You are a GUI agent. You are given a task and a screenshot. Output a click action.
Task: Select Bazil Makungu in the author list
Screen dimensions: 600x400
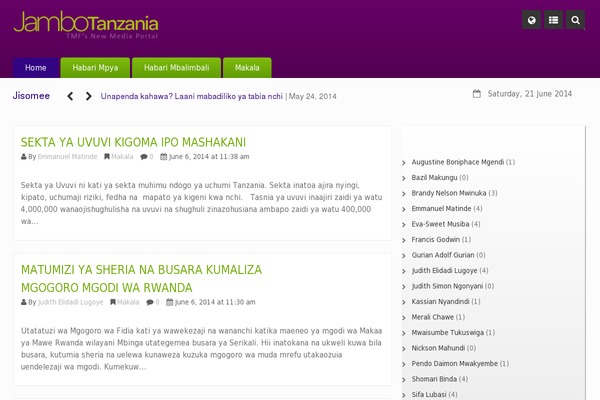pyautogui.click(x=434, y=178)
